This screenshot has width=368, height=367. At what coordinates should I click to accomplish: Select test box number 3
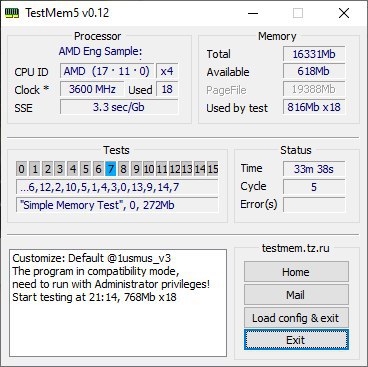point(60,169)
